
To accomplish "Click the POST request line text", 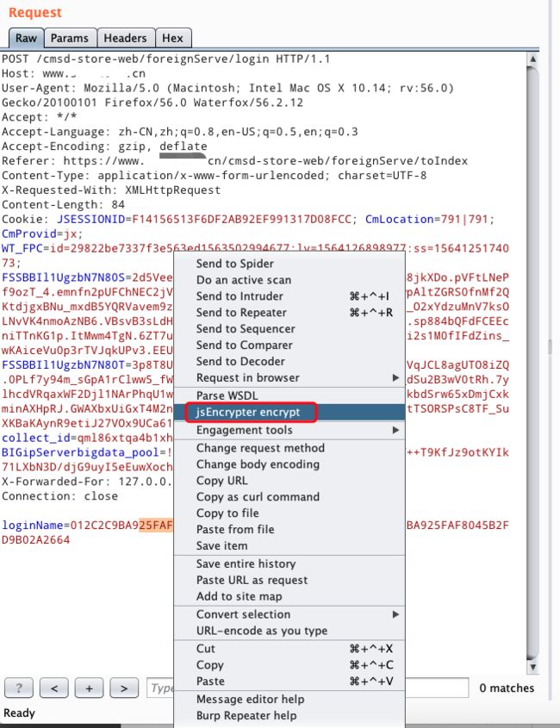I will (165, 59).
